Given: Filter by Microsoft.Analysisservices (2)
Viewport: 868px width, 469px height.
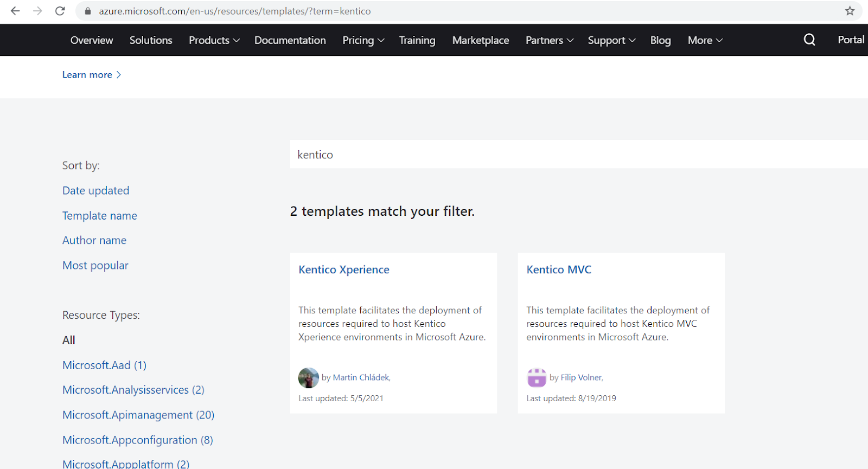Looking at the screenshot, I should click(133, 390).
